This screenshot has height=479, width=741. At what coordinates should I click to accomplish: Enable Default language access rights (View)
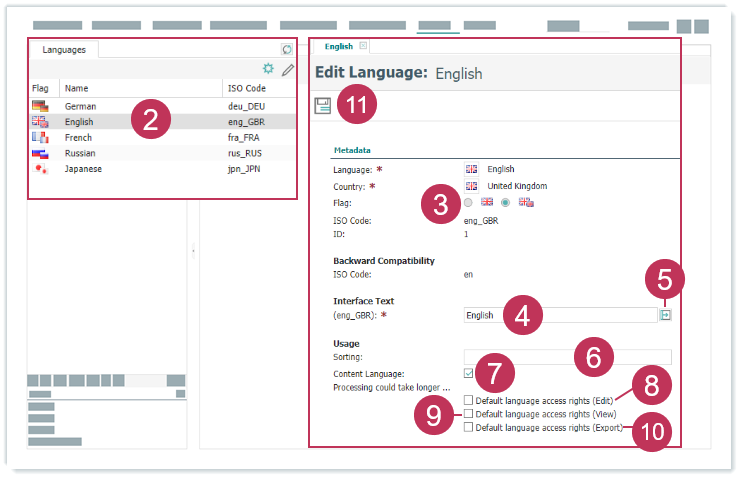tap(469, 413)
